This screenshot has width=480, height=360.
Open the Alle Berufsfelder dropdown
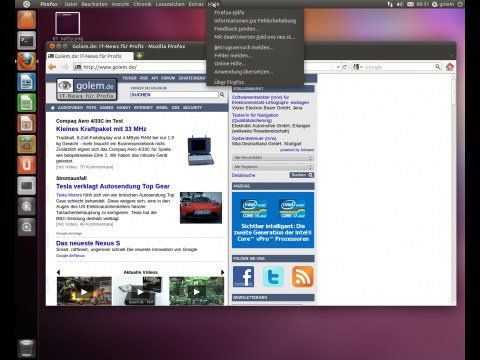273,158
